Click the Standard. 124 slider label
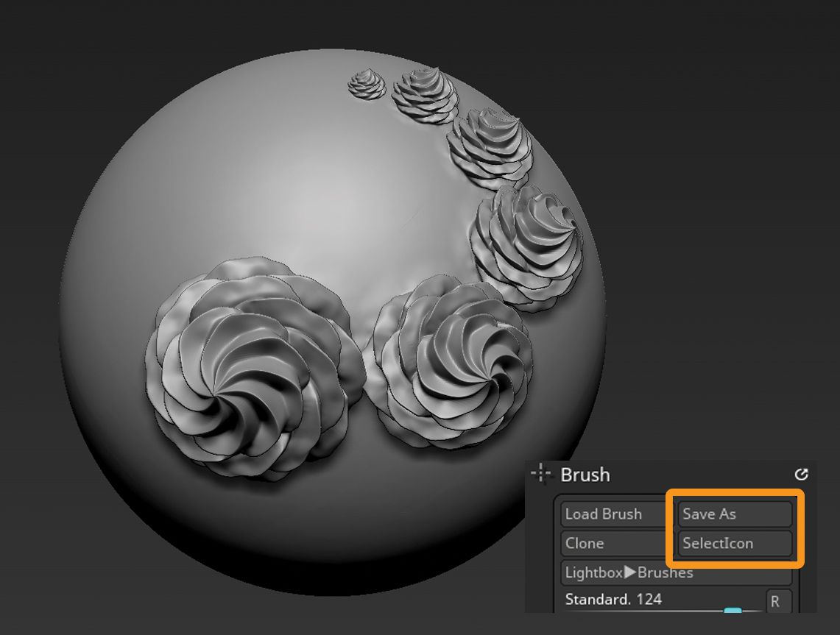This screenshot has height=635, width=840. pos(613,599)
